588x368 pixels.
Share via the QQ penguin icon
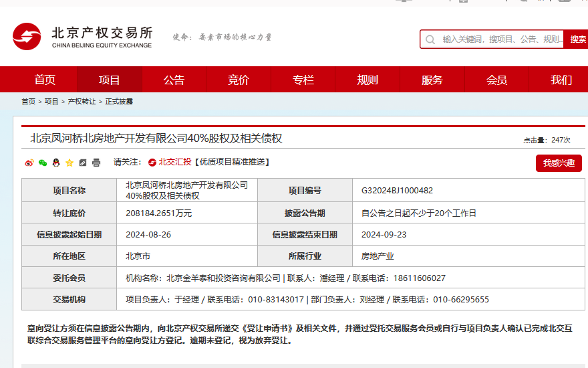coord(56,163)
